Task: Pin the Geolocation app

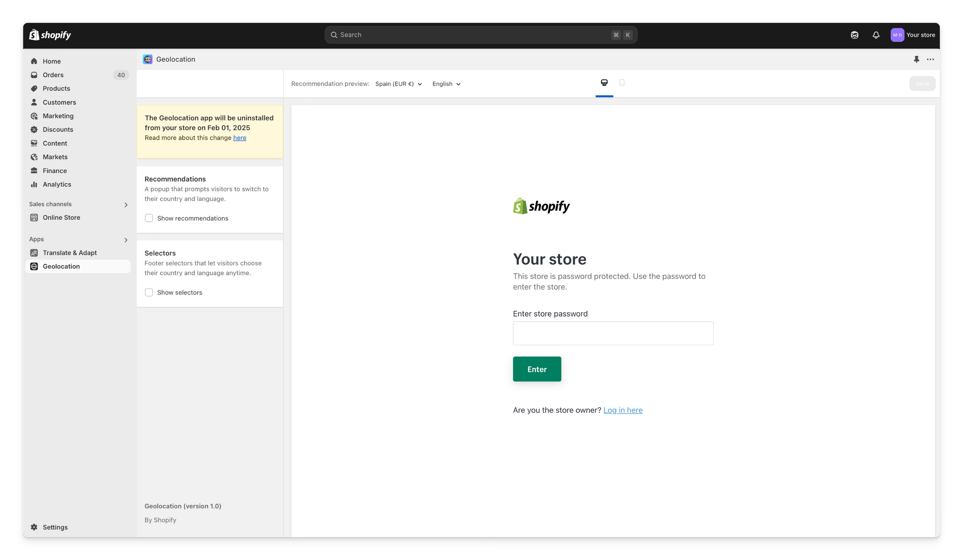Action: click(x=916, y=59)
